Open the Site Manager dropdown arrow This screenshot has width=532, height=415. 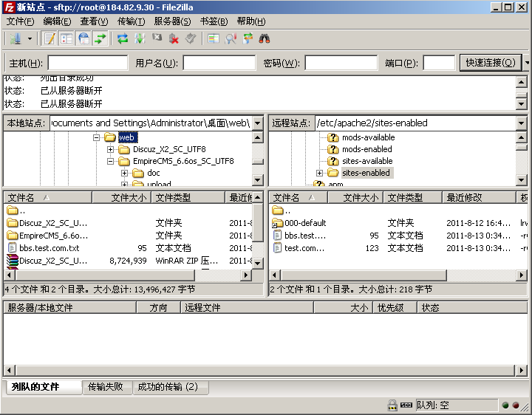click(x=30, y=38)
